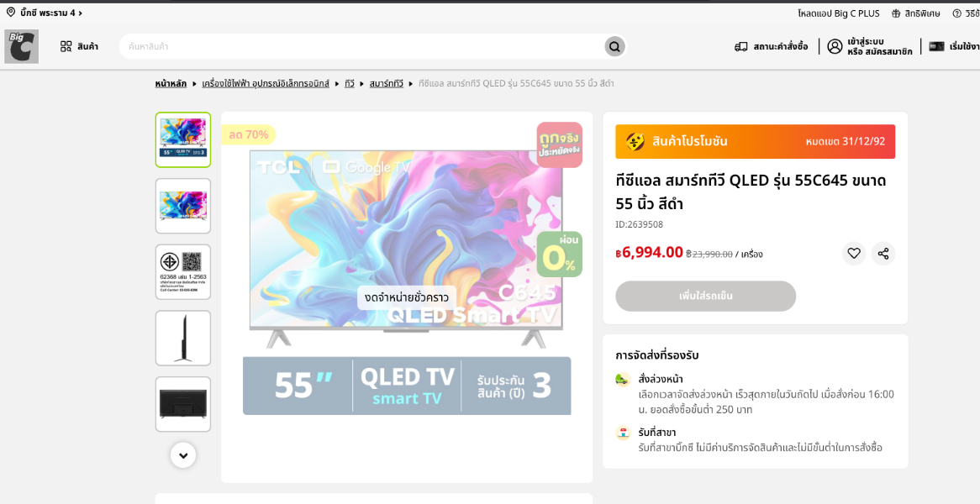980x504 pixels.
Task: Open order status truck icon
Action: [x=741, y=46]
